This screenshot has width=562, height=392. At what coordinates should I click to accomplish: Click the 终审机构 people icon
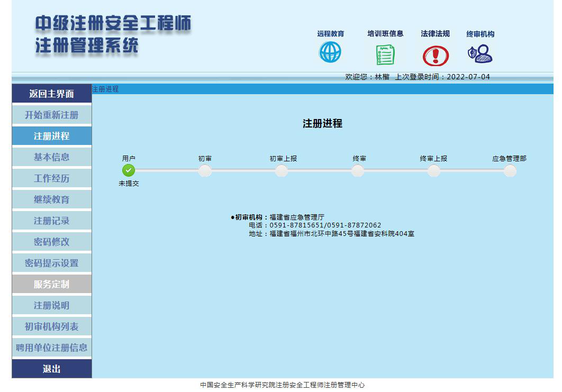tap(480, 53)
